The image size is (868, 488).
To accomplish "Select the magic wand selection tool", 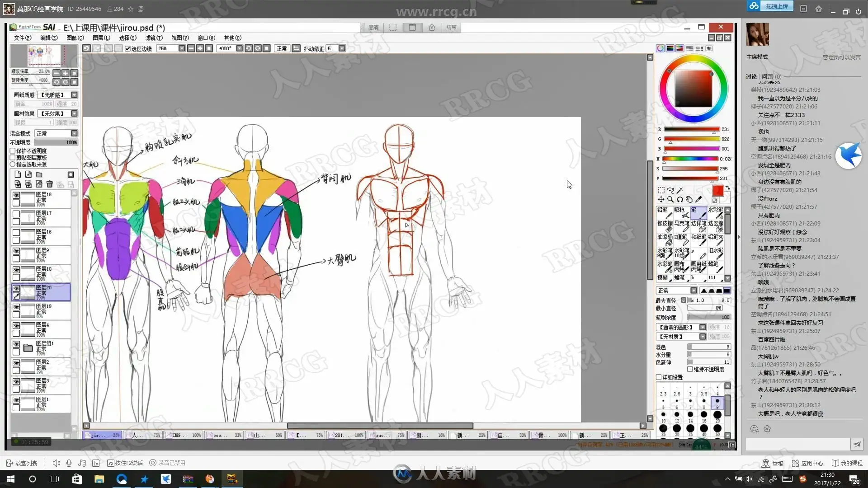I will pyautogui.click(x=679, y=190).
